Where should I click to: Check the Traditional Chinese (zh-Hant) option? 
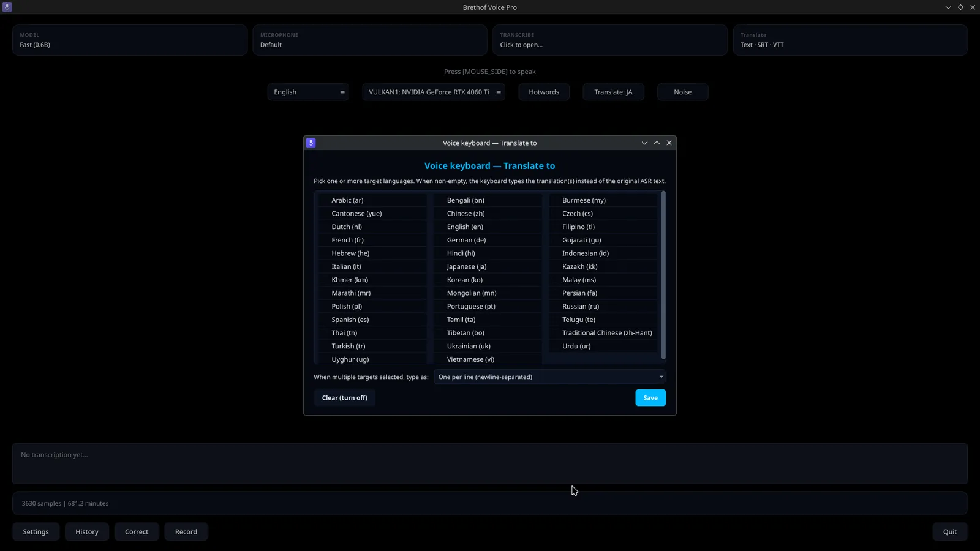[x=603, y=333]
